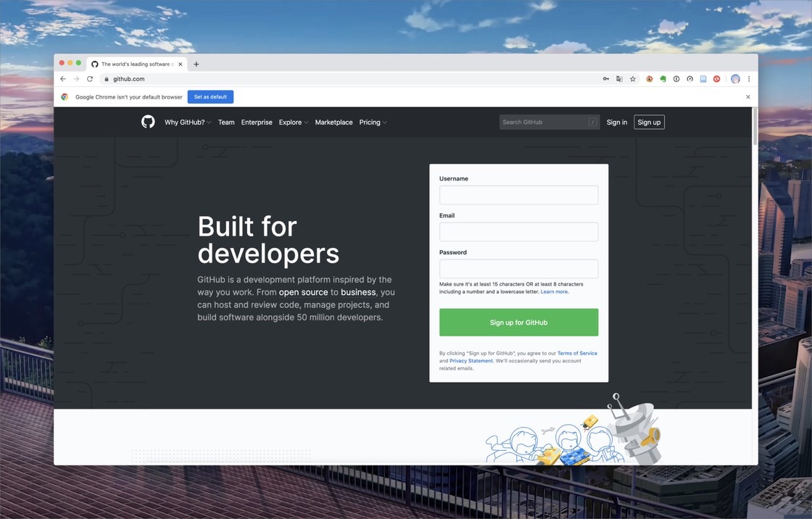Open the Marketplace nav item
This screenshot has width=812, height=519.
pyautogui.click(x=334, y=123)
